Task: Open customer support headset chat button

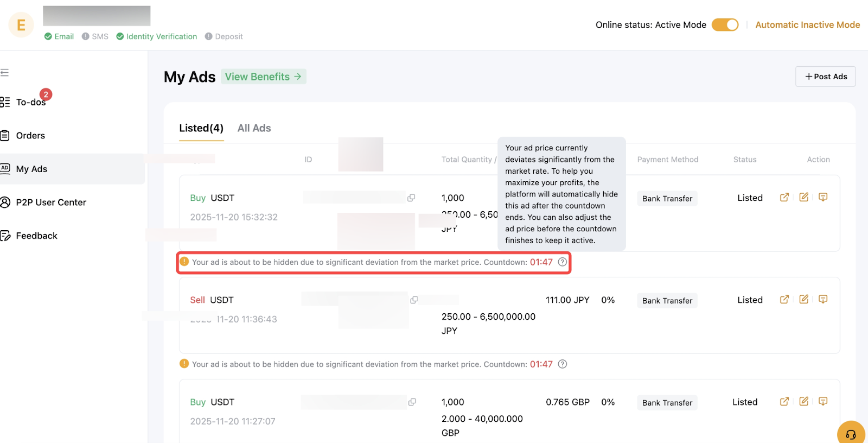Action: coord(851,434)
